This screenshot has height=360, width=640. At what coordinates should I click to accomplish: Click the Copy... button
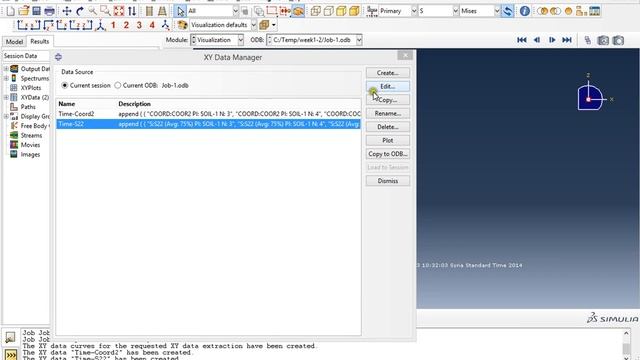pos(388,100)
